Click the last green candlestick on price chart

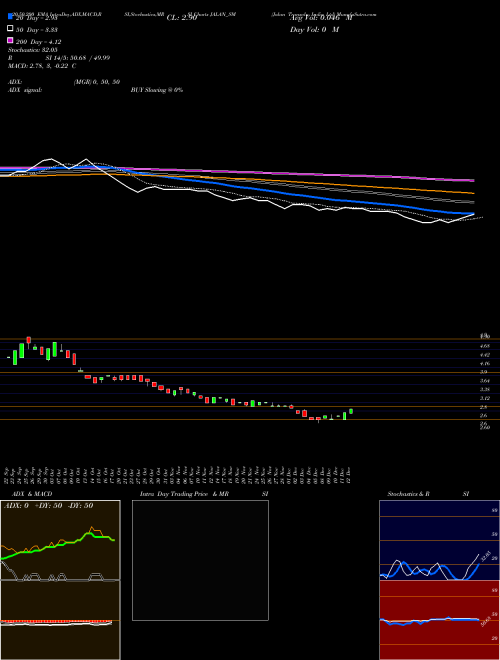point(351,411)
